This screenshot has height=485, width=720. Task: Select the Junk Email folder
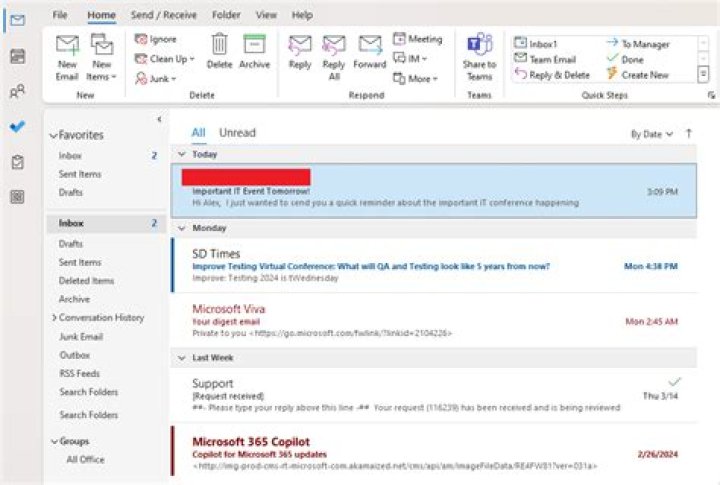(x=80, y=336)
